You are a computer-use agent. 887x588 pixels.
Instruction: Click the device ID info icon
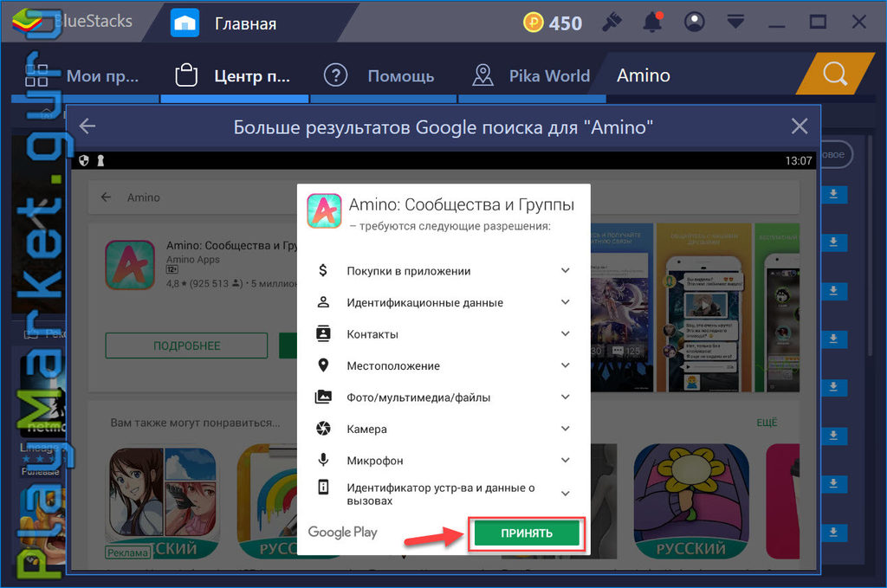tap(323, 487)
